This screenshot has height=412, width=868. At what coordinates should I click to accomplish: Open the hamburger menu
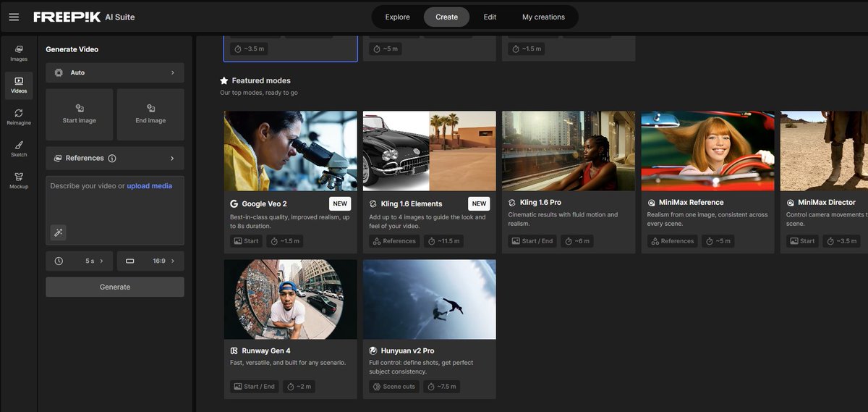point(14,17)
